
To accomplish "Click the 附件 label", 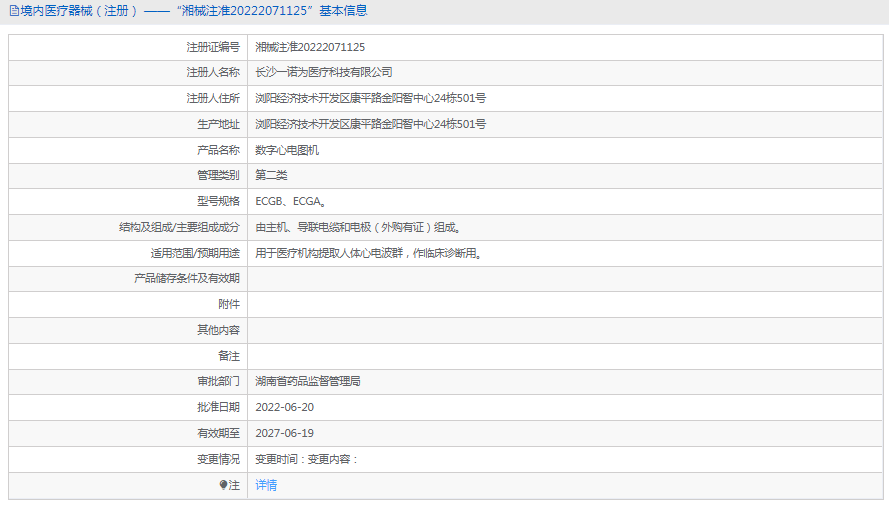I will coord(229,304).
